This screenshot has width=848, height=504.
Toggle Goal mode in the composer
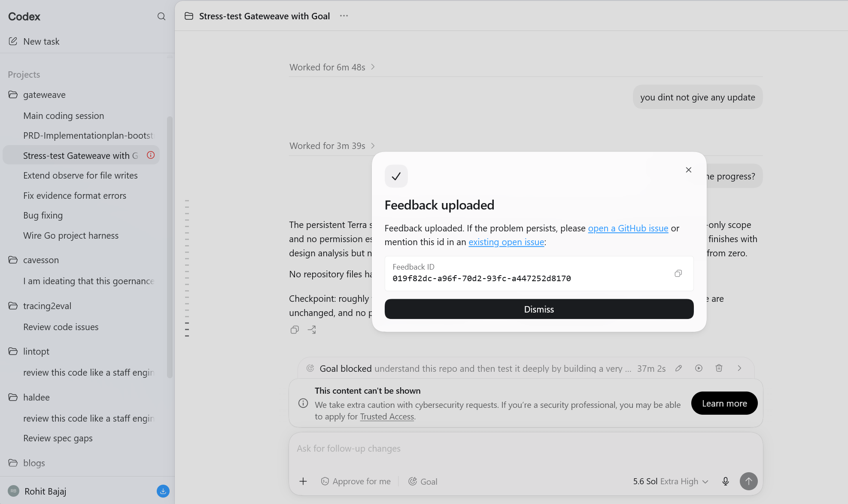click(x=423, y=481)
